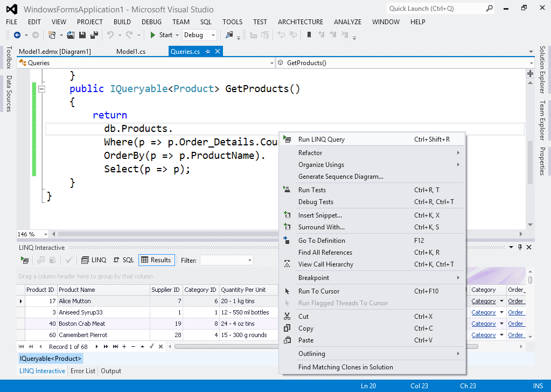The height and width of the screenshot is (392, 551).
Task: Click the Category link in Camembert Pierrot row
Action: pyautogui.click(x=484, y=335)
